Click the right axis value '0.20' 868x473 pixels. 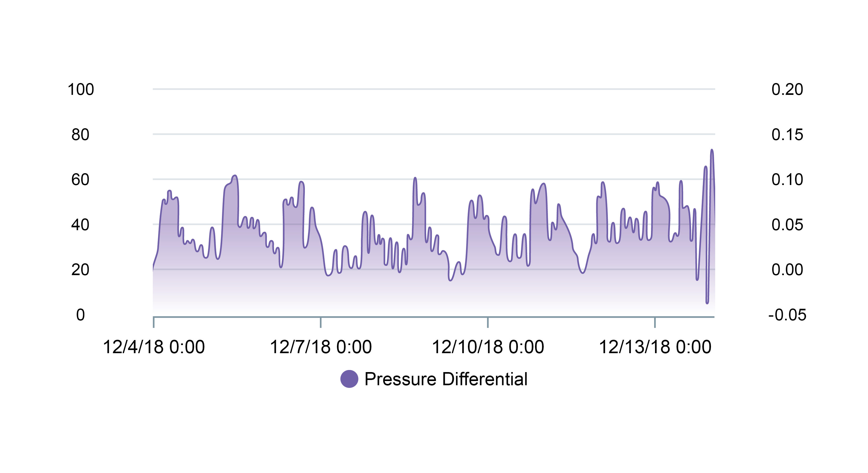[787, 90]
